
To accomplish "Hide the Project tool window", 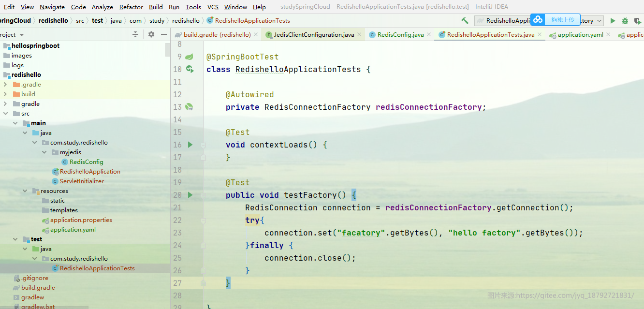I will 164,34.
